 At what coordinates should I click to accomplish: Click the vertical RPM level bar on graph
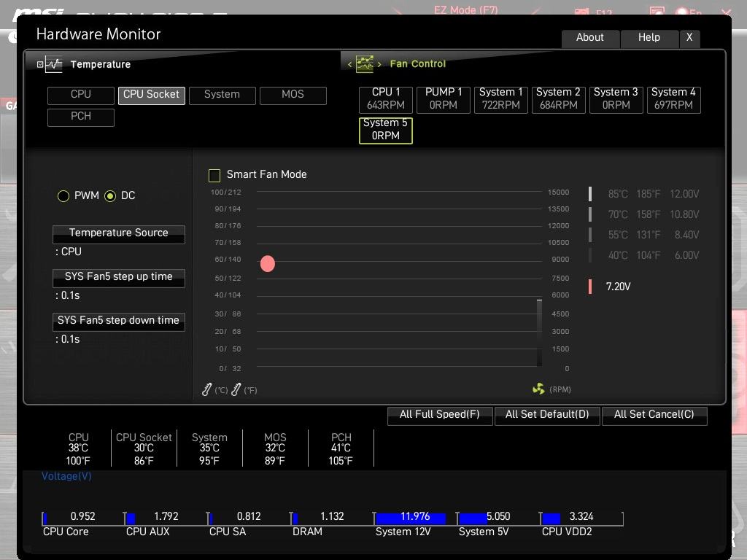pyautogui.click(x=539, y=332)
